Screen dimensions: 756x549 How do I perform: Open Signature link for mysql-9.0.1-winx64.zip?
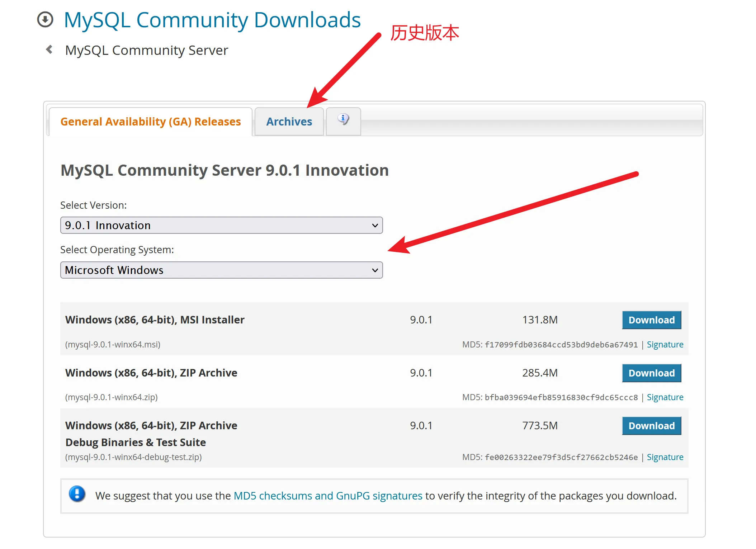click(665, 397)
